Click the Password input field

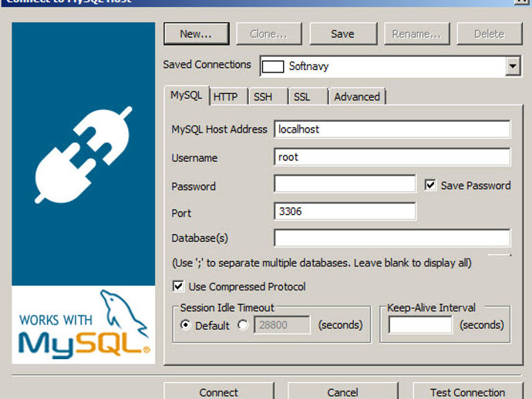[345, 184]
